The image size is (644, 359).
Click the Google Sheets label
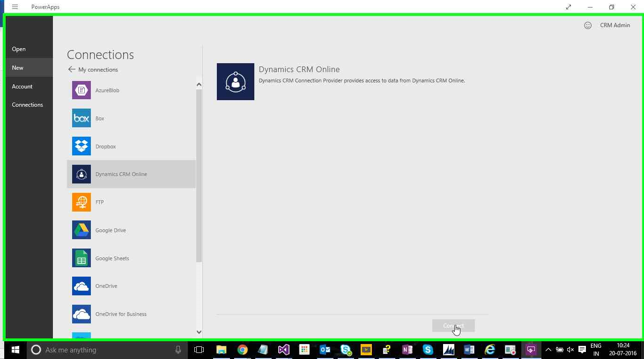pos(112,258)
